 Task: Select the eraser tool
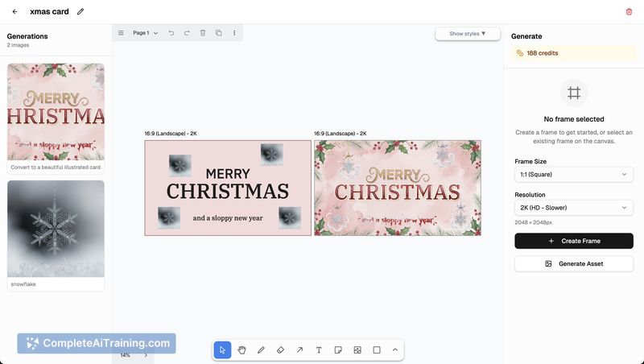280,350
